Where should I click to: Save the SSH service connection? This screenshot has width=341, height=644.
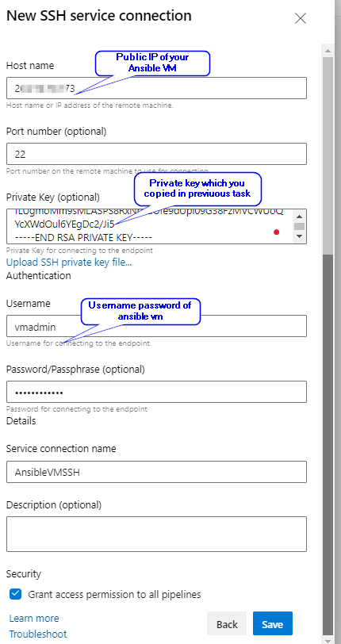click(x=273, y=623)
